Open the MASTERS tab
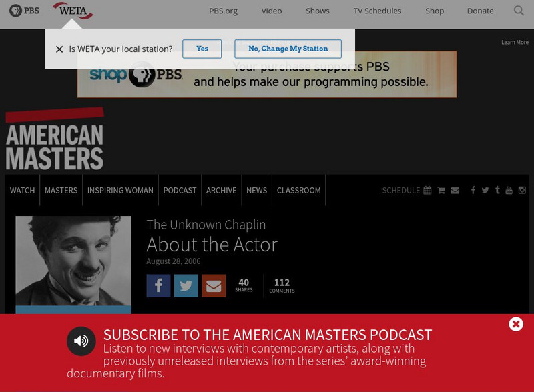This screenshot has height=392, width=534. [61, 190]
